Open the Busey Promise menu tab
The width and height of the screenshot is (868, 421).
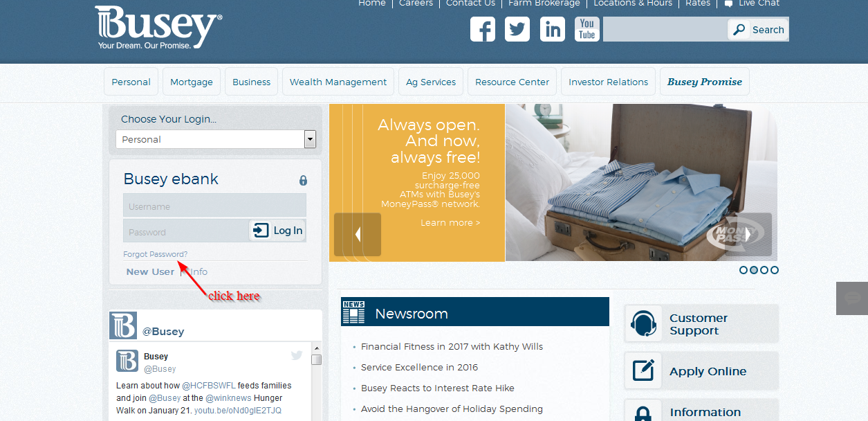pos(705,82)
